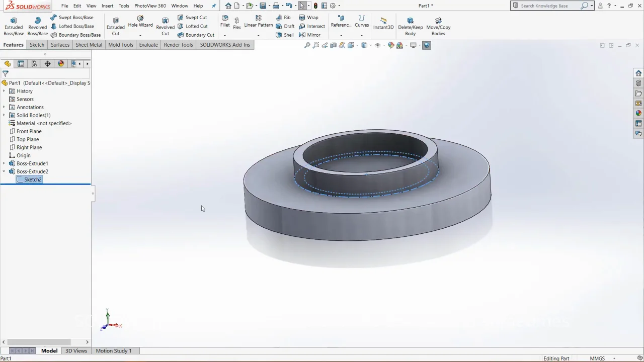644x362 pixels.
Task: Open the Hole Wizard dropdown arrow
Action: tap(140, 35)
